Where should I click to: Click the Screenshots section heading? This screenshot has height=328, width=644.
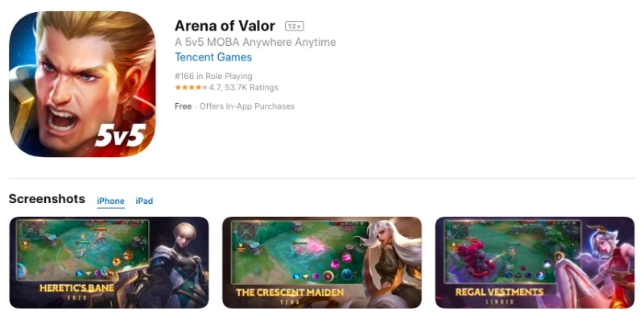click(x=47, y=199)
